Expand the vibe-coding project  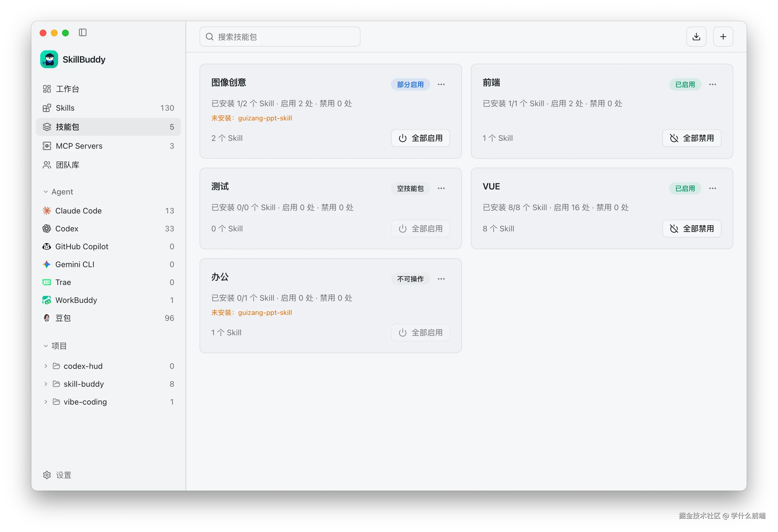pyautogui.click(x=46, y=402)
